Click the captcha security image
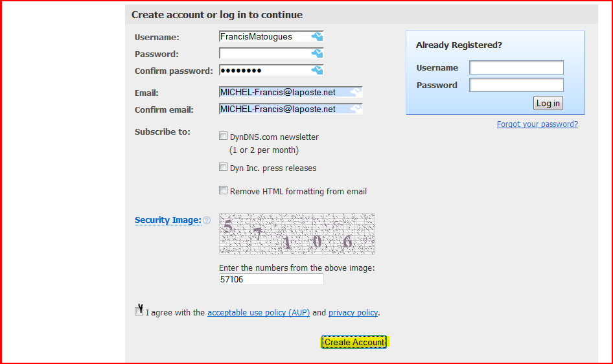 (x=297, y=234)
